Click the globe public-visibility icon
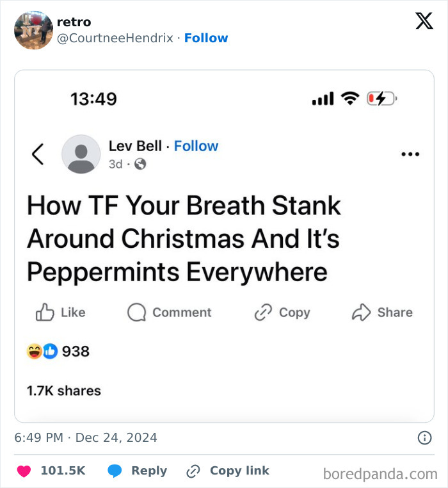 click(140, 164)
